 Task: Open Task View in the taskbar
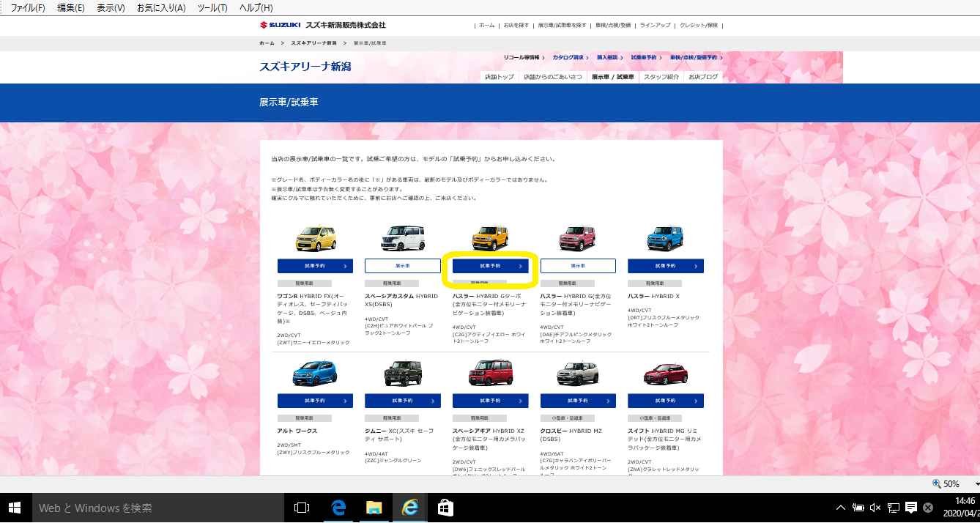301,507
